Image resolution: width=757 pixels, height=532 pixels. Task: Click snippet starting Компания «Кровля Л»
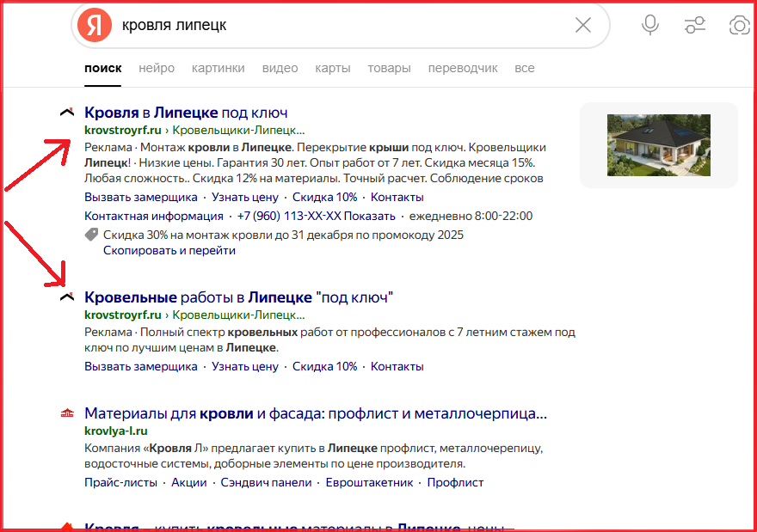pos(314,456)
